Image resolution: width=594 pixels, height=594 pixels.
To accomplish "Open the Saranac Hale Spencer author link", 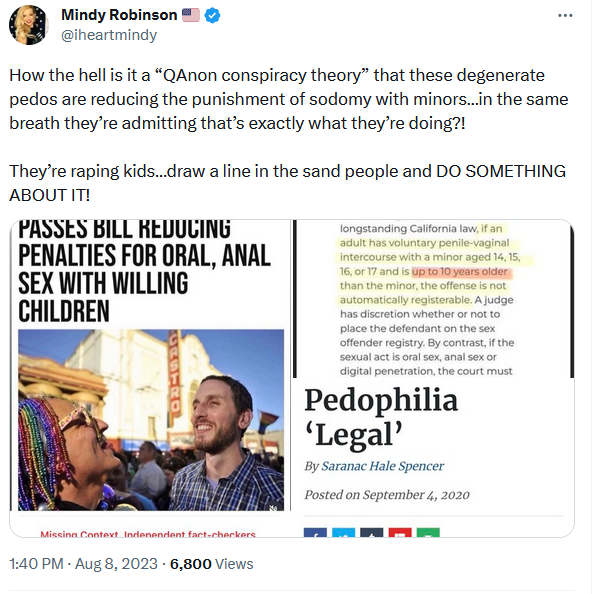I will [382, 466].
